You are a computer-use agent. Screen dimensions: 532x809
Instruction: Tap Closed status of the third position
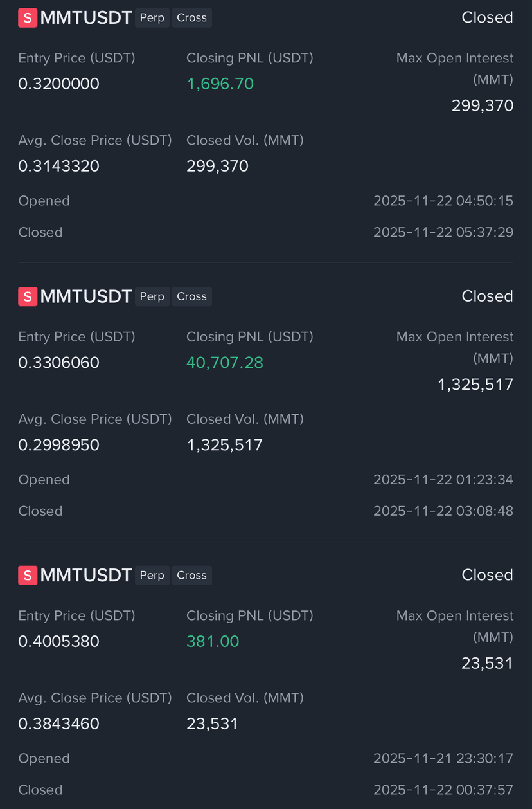487,576
